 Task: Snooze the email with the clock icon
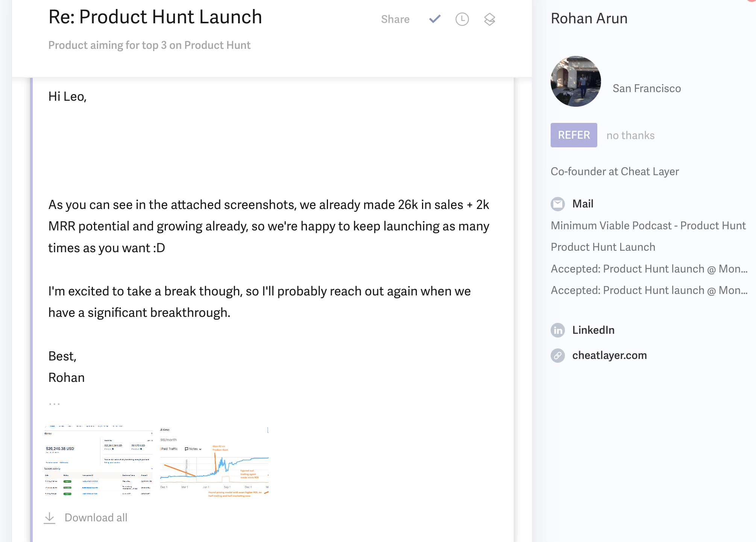coord(462,19)
